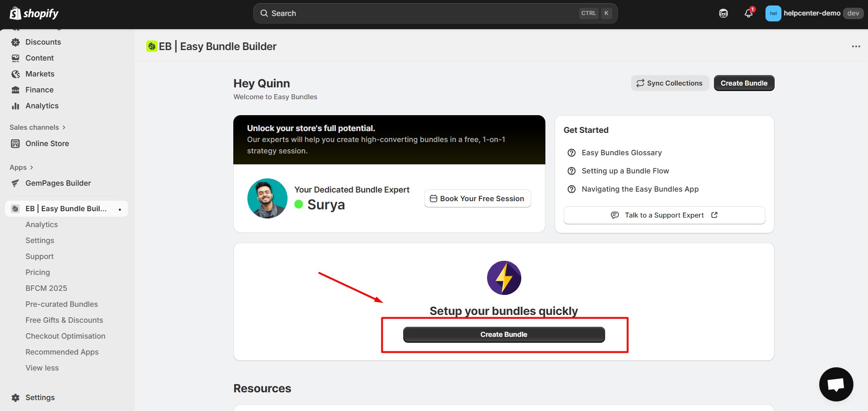
Task: Open the Online Store icon
Action: click(15, 143)
